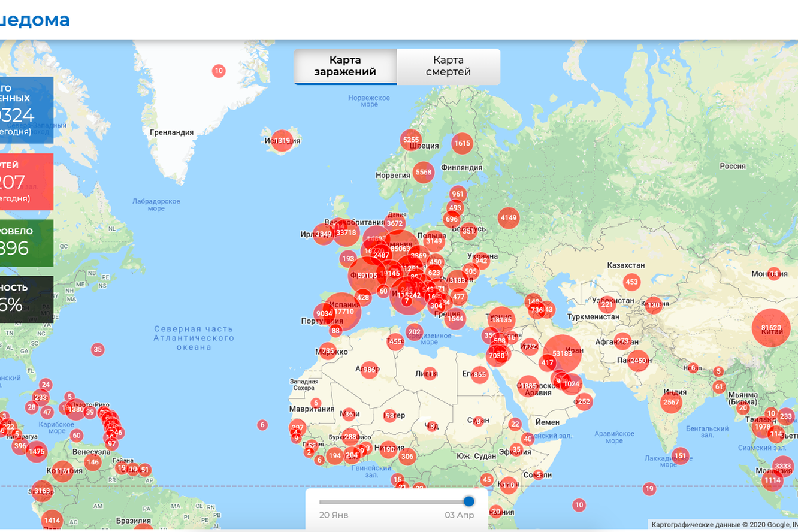Select the Карта заражений tab
This screenshot has width=798, height=532.
pos(345,66)
